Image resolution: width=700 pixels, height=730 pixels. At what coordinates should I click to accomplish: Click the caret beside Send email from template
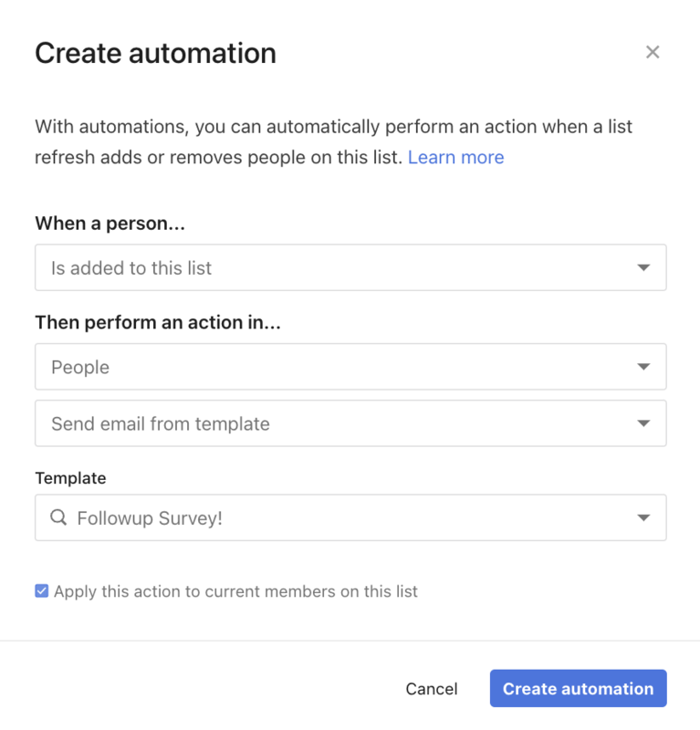tap(643, 423)
